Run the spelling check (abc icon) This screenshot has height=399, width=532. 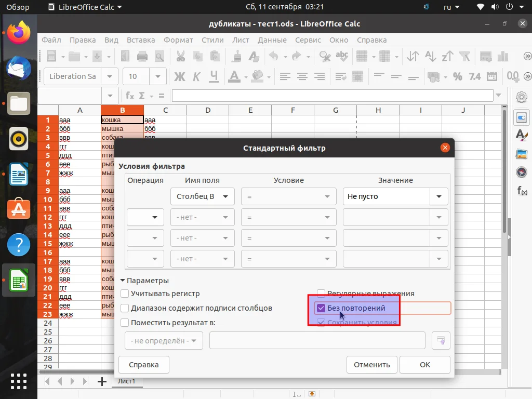tap(342, 56)
